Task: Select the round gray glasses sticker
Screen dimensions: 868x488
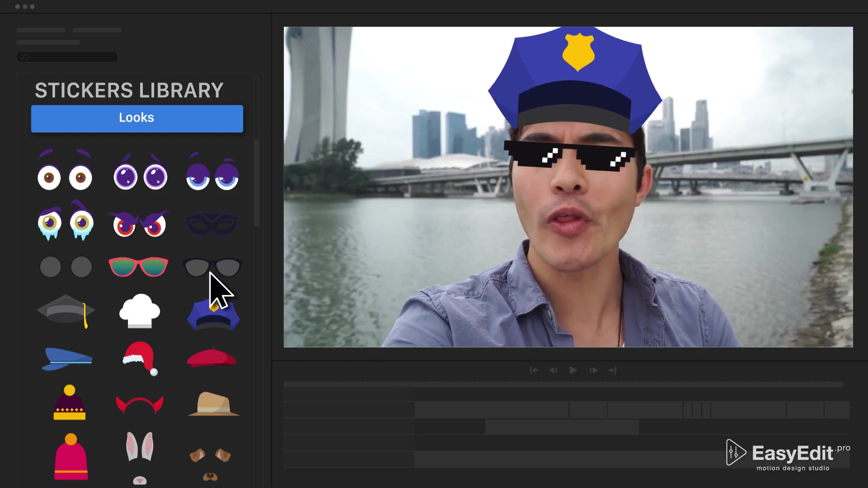Action: tap(66, 267)
